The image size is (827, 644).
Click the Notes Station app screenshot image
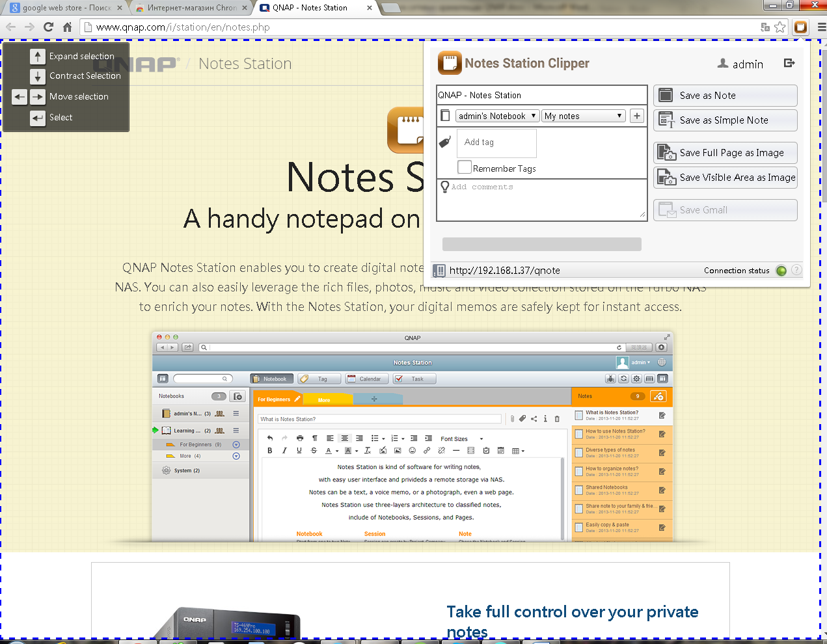(x=413, y=436)
